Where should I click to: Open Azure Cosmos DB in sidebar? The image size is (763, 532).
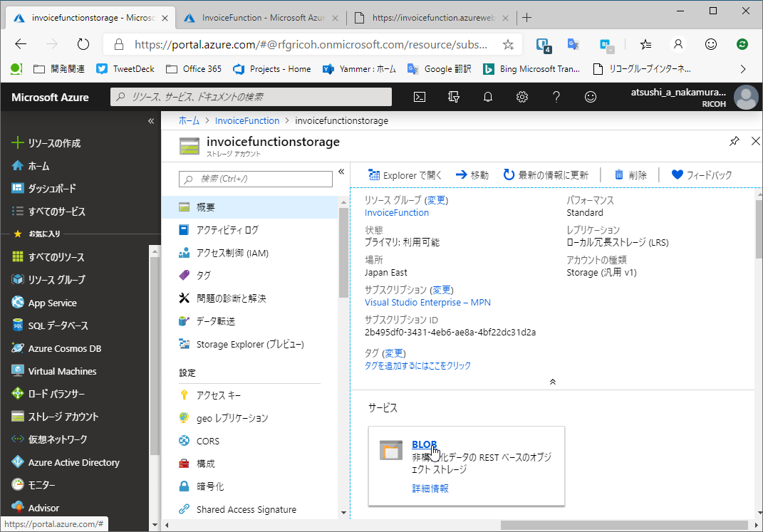pos(56,348)
